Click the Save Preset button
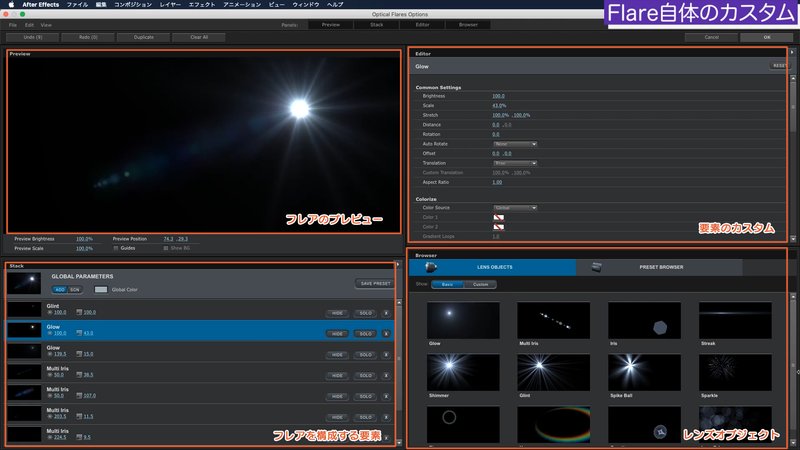Image resolution: width=800 pixels, height=450 pixels. click(x=375, y=284)
